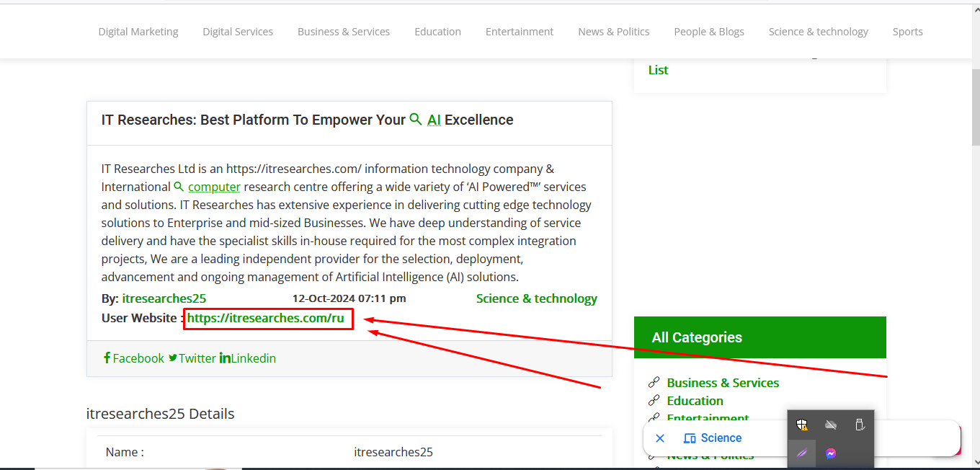Click the OneDrive cloud tray icon
The image size is (980, 470).
click(x=831, y=425)
